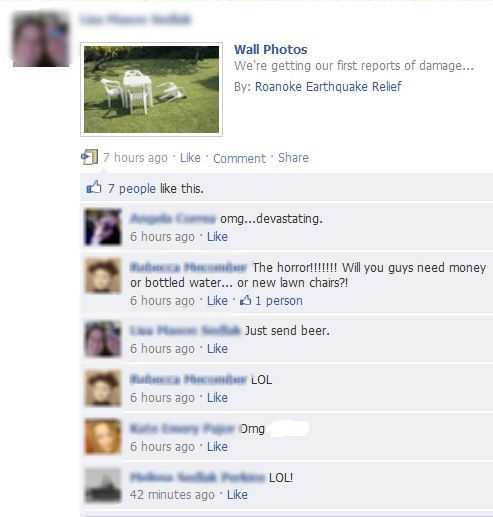Show the 7 people who like this
493x517 pixels.
tap(132, 189)
